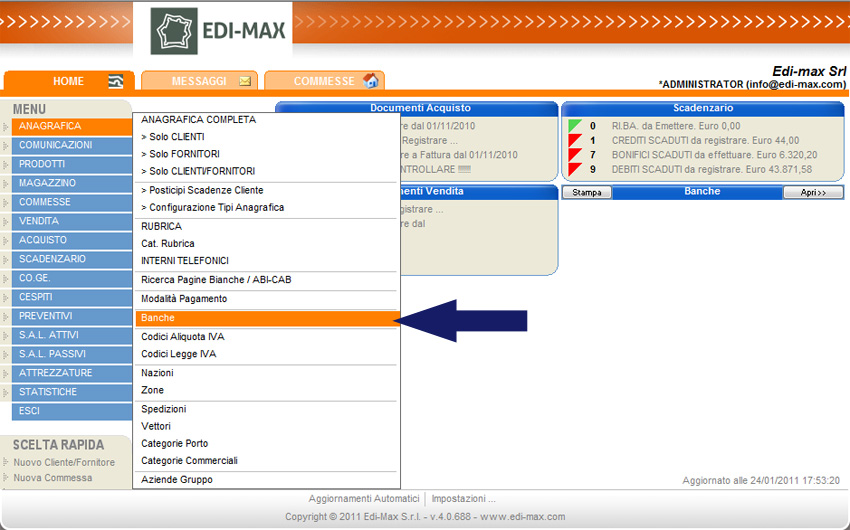850x530 pixels.
Task: Click Aggiornamenti Automatici footer link
Action: tap(363, 498)
